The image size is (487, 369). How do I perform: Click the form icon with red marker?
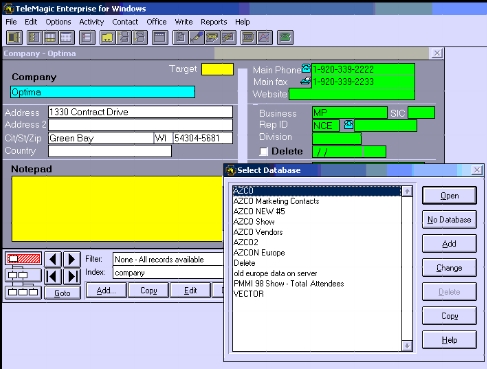(87, 37)
